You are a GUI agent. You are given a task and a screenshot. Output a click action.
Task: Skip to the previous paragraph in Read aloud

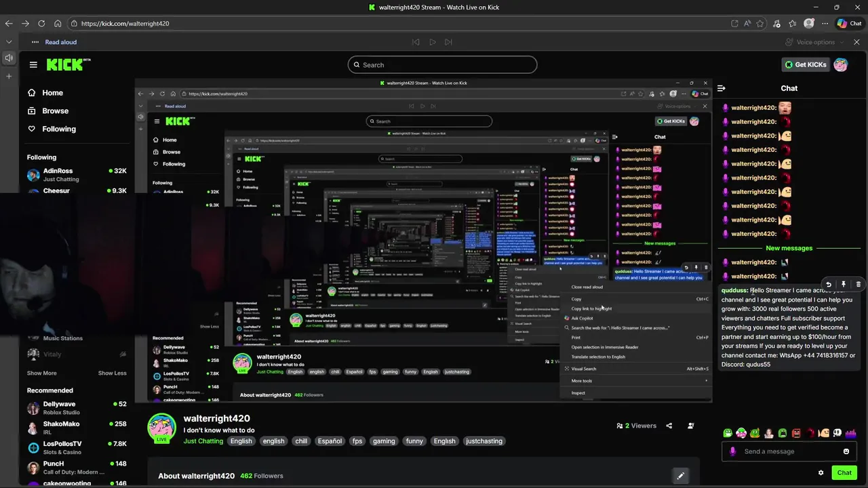pos(416,42)
